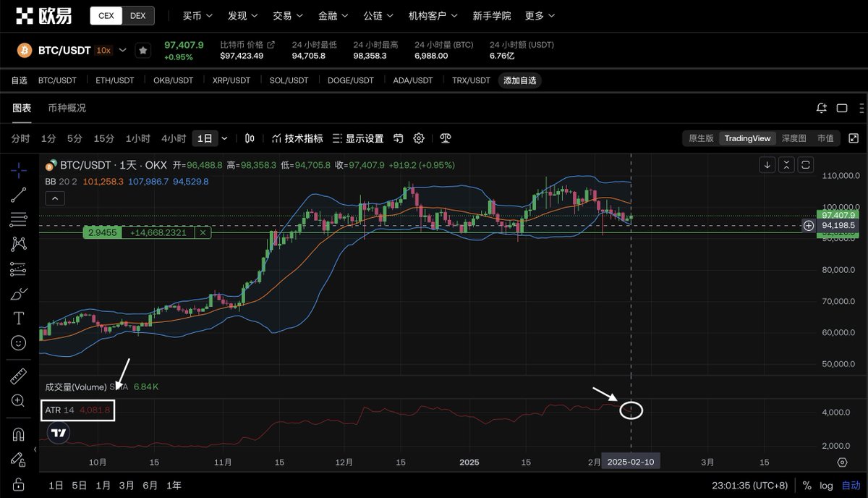Open the BTC/USDT 10x leverage dropdown
Viewport: 868px width, 498px height.
pyautogui.click(x=122, y=51)
